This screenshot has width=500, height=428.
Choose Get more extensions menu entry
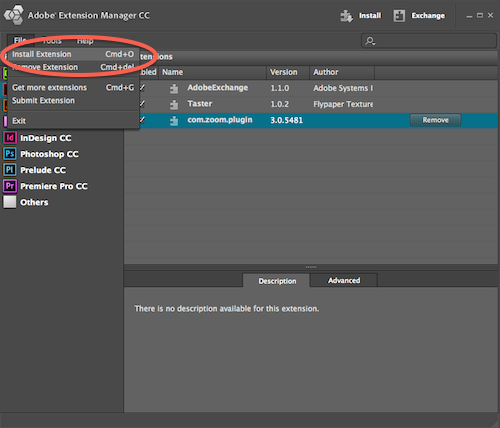click(73, 87)
